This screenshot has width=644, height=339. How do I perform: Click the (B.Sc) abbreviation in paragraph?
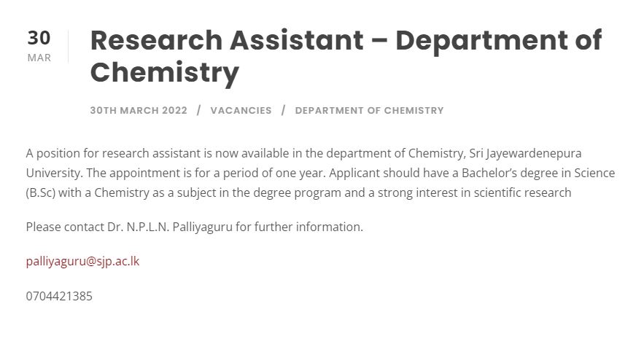coord(41,192)
